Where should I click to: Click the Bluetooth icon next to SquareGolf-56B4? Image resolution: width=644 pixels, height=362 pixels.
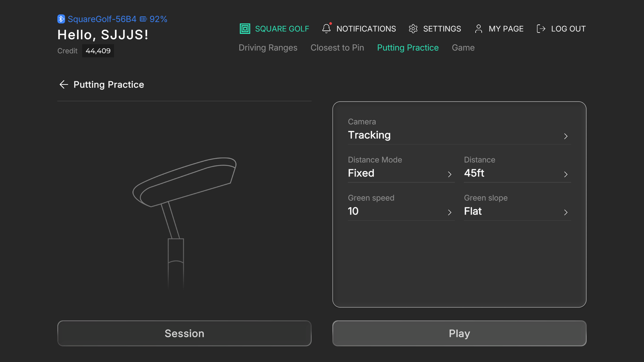[61, 19]
